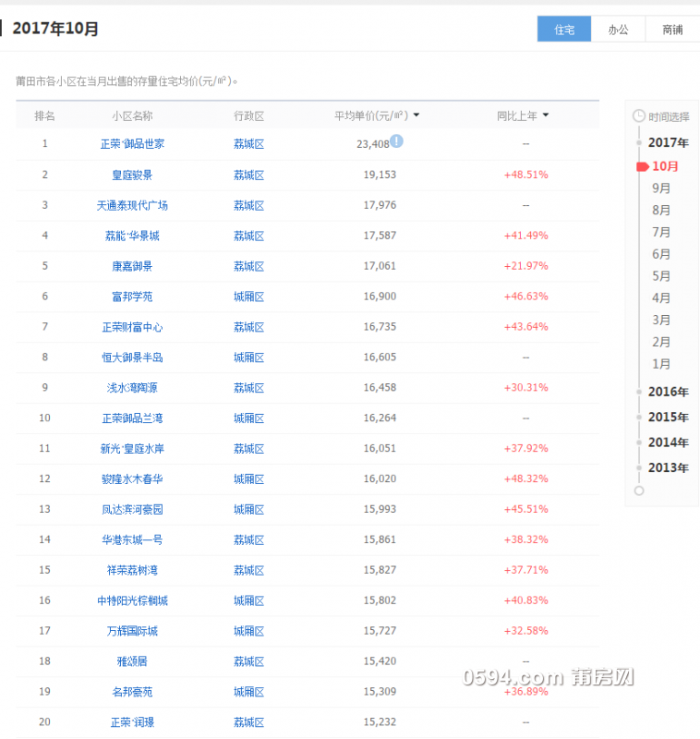
Task: Open the 浅水湾陶源 community link
Action: coord(132,388)
